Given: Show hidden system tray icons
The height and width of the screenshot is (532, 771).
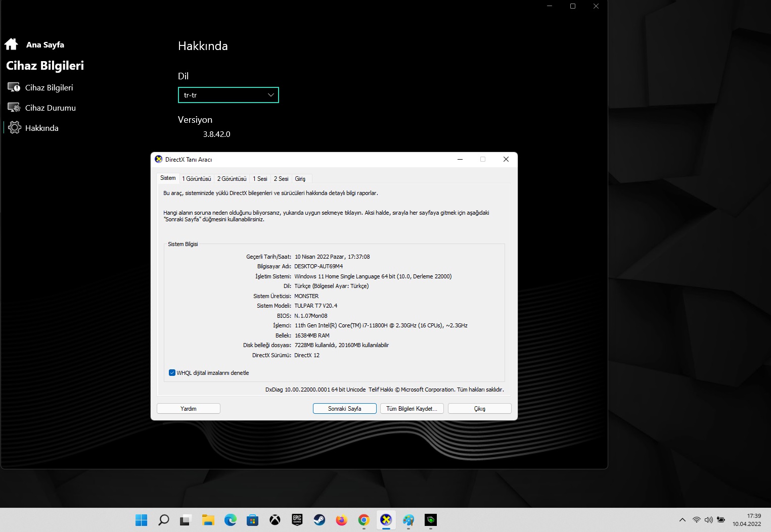Looking at the screenshot, I should click(682, 520).
